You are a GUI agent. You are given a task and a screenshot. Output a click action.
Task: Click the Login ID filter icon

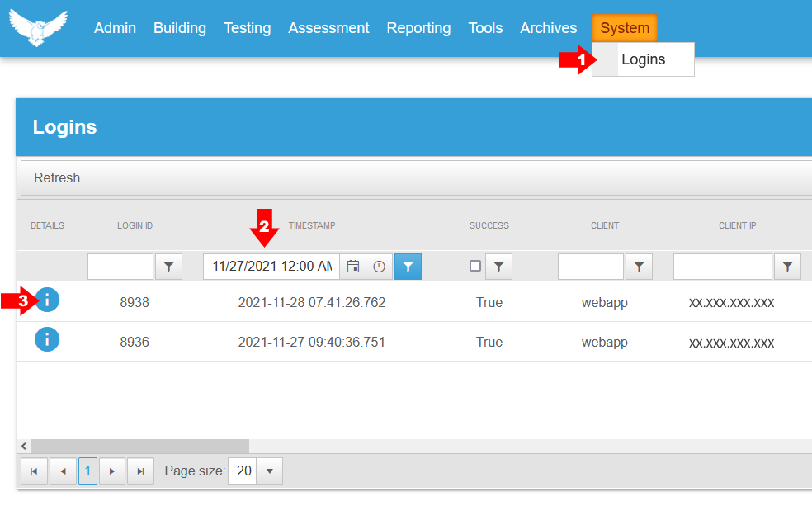[x=169, y=266]
